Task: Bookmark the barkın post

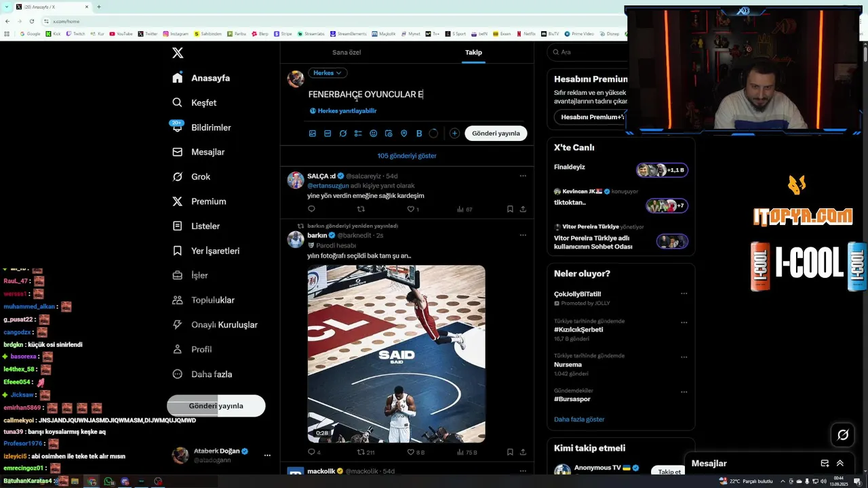Action: [510, 452]
